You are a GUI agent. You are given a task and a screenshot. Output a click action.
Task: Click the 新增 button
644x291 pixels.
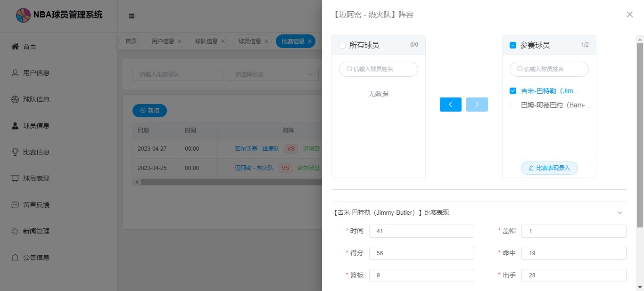click(149, 111)
